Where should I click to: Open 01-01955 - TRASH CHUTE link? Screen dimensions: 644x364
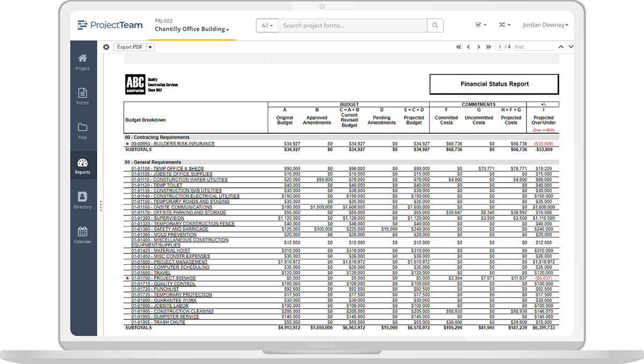[x=158, y=322]
